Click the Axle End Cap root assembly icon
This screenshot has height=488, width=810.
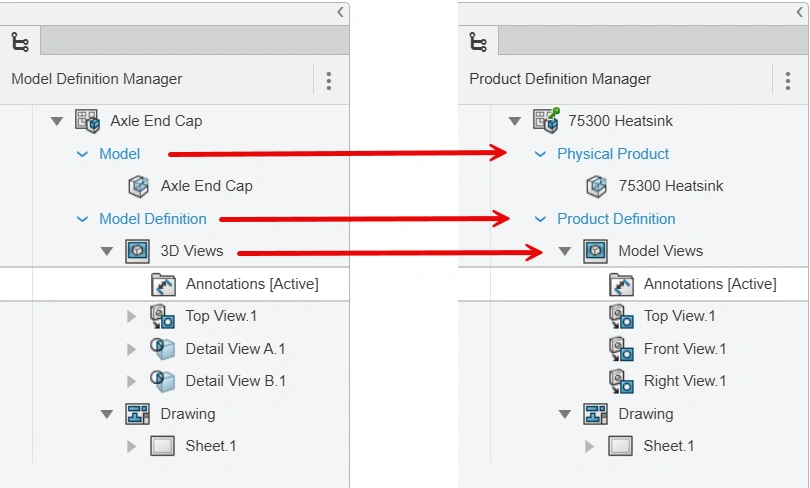click(x=87, y=121)
